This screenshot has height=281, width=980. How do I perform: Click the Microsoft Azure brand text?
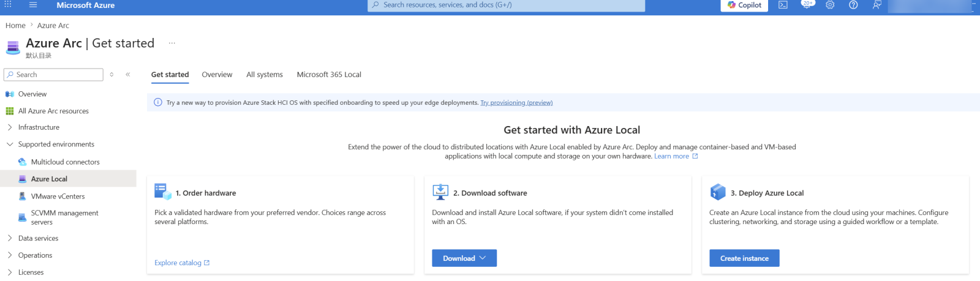pos(86,5)
